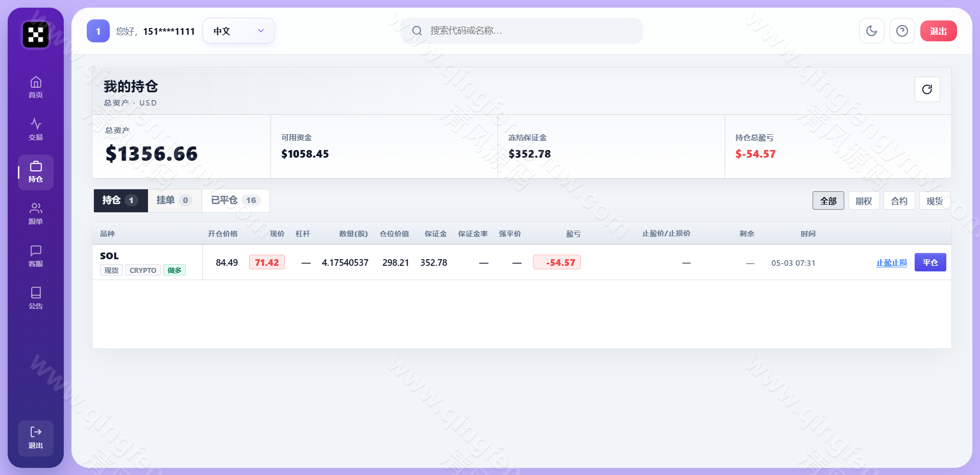Click the search code or name field

point(522,31)
